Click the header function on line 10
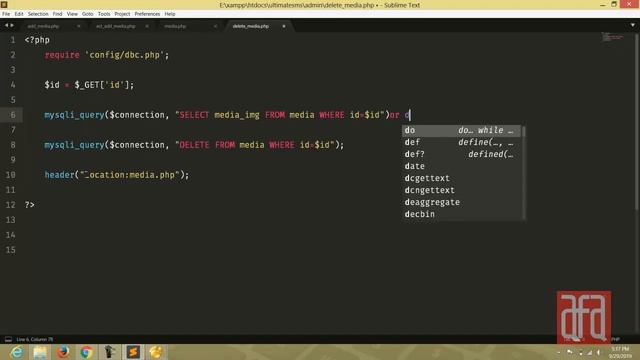 tap(60, 175)
